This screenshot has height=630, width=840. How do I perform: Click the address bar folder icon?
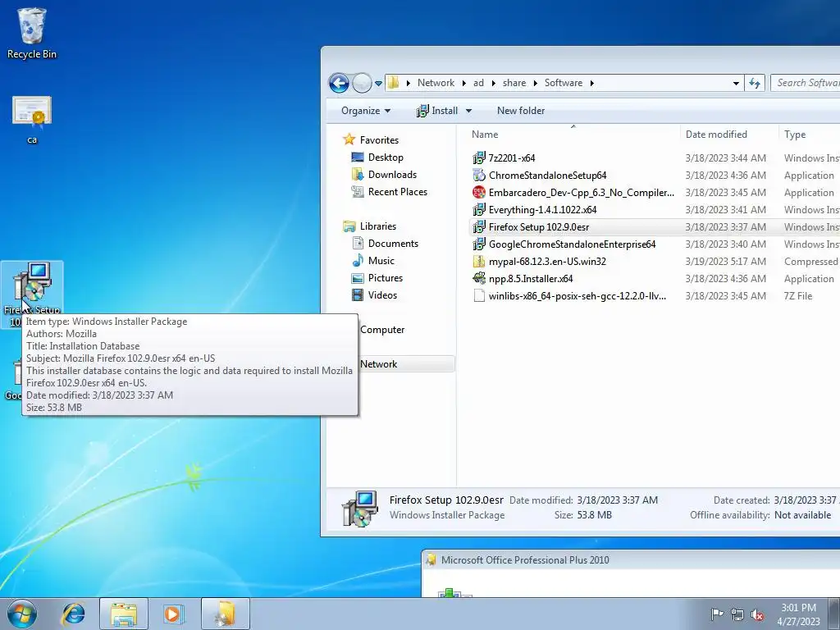394,83
